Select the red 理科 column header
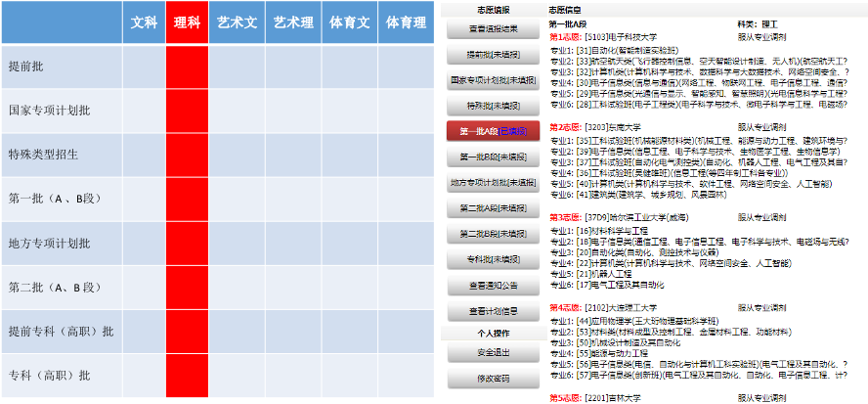 [187, 22]
